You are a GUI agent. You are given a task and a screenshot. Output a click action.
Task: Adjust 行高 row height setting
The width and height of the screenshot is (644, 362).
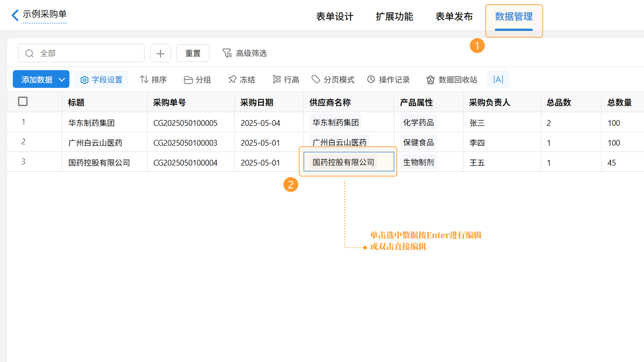(286, 79)
